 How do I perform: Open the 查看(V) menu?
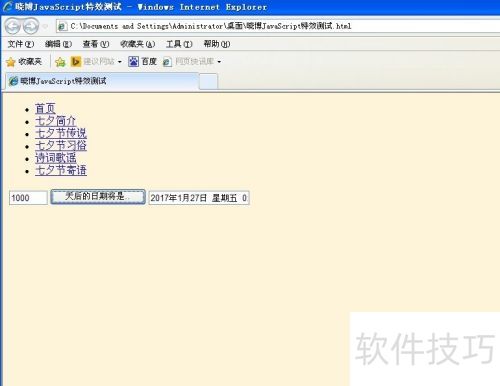click(x=96, y=44)
